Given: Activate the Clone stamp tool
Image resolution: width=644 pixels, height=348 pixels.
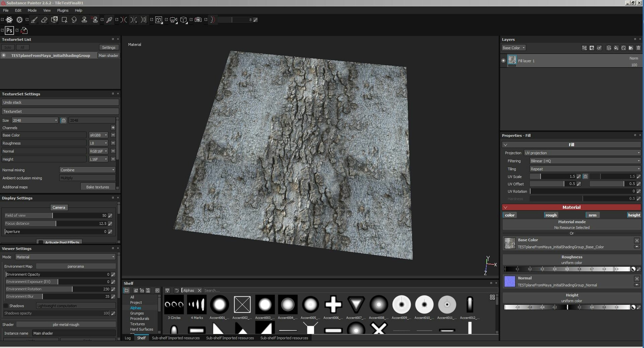Looking at the screenshot, I should [85, 20].
